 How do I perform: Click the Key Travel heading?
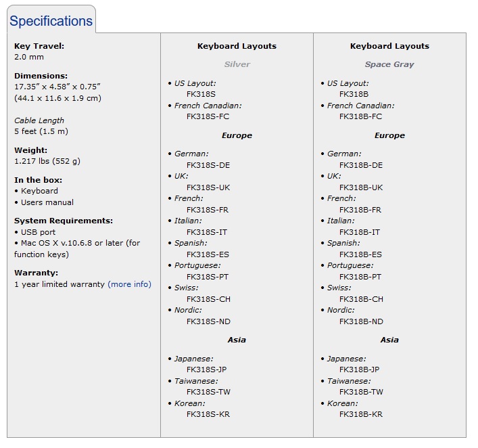click(39, 46)
